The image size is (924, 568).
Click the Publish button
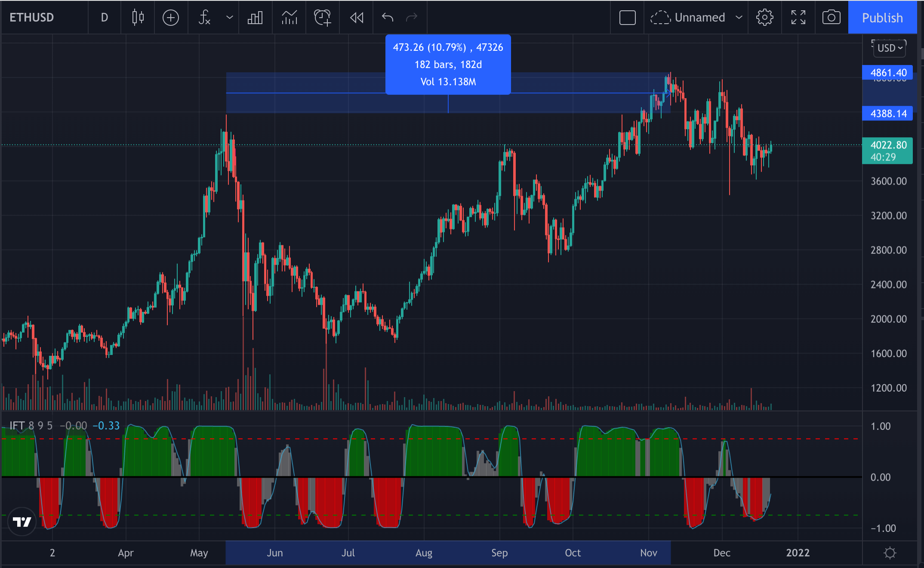click(x=882, y=18)
